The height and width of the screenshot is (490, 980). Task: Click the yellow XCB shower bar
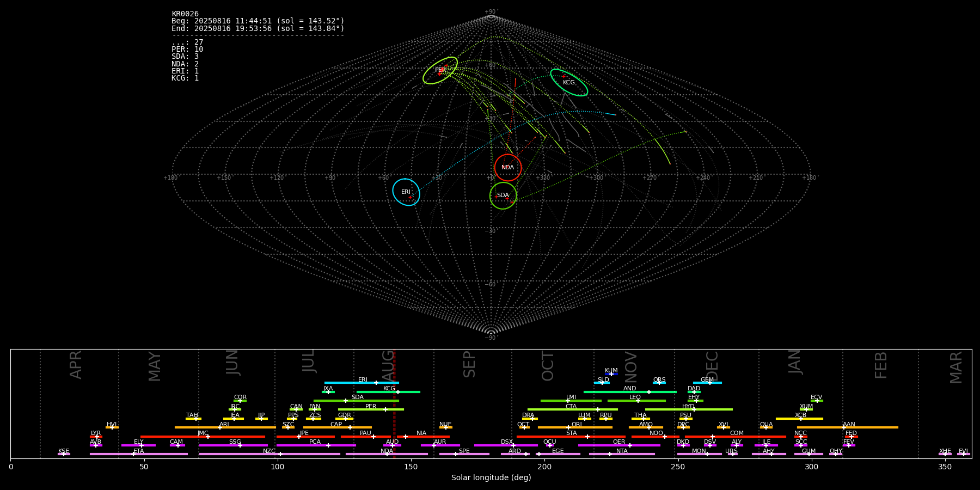[x=799, y=419]
